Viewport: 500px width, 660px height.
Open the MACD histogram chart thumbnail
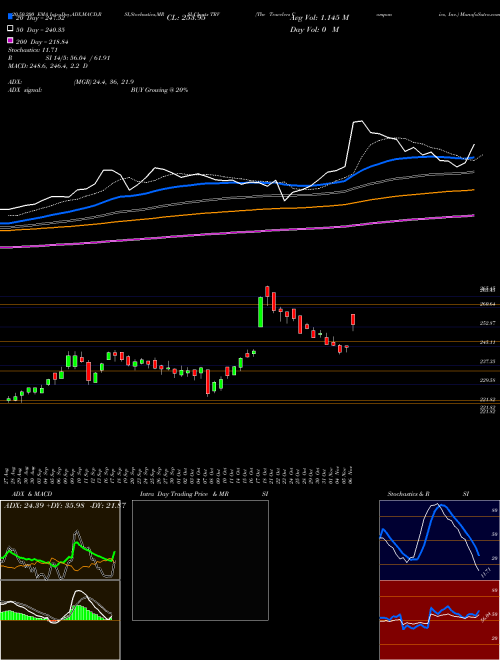(x=60, y=620)
